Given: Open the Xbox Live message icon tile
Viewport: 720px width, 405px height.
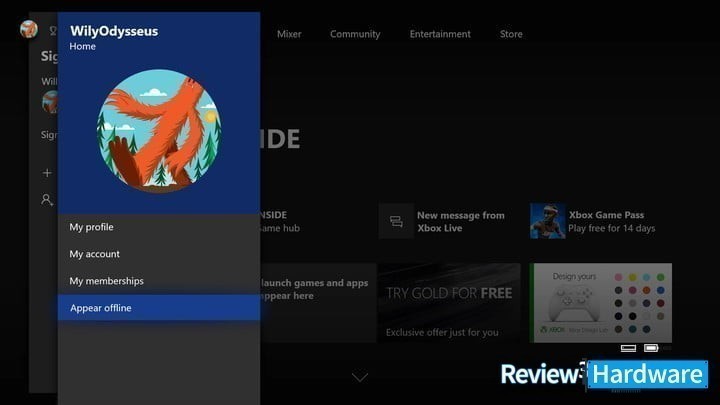Looking at the screenshot, I should (x=396, y=221).
